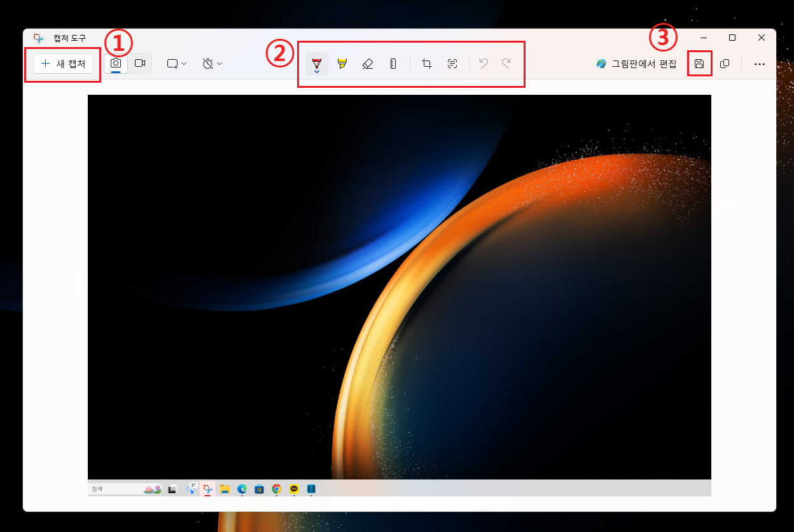Select the yellow Highlighter tool

342,64
